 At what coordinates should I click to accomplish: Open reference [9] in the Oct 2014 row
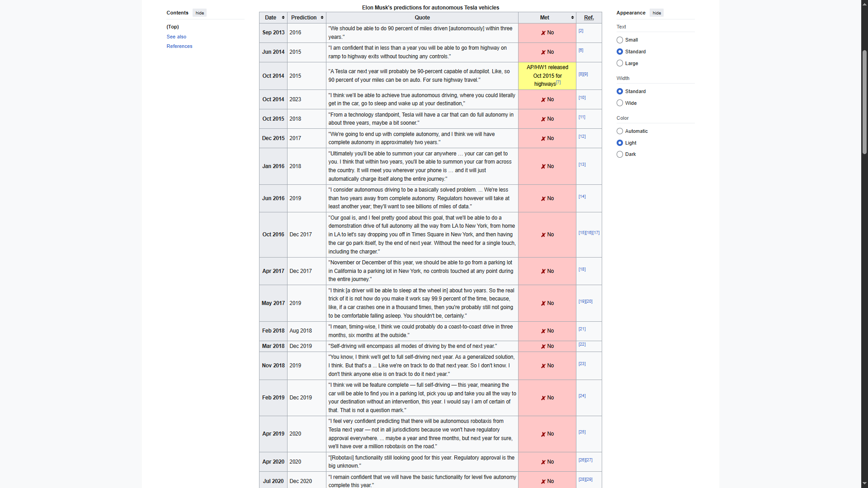[x=586, y=75]
